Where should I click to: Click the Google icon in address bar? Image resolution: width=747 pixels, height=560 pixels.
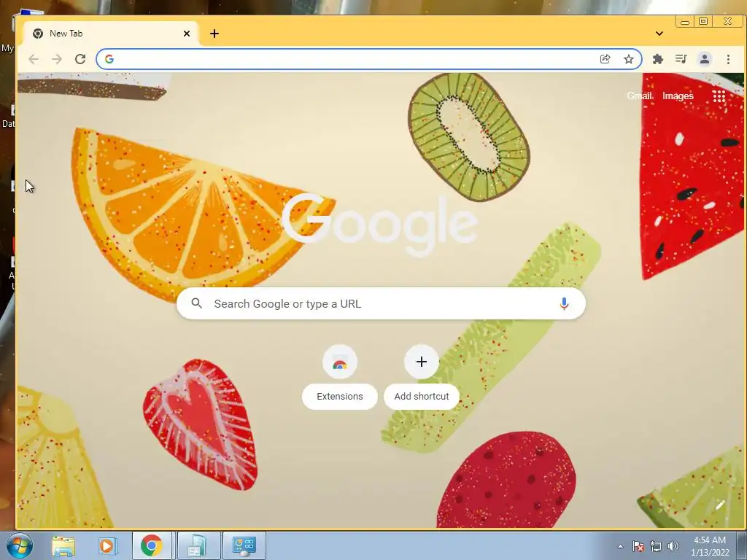point(109,59)
